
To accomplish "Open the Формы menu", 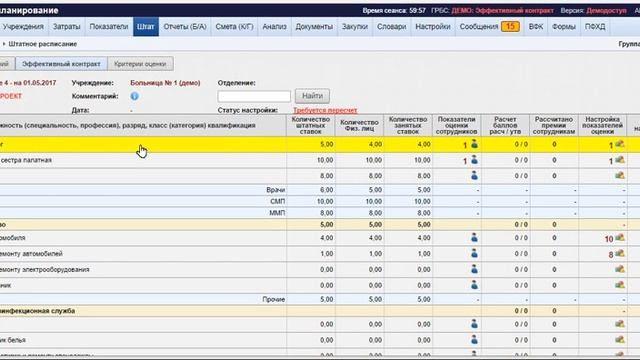I will coord(564,27).
